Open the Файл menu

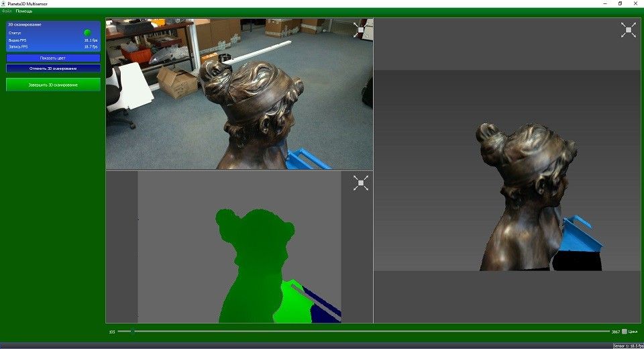pyautogui.click(x=7, y=11)
